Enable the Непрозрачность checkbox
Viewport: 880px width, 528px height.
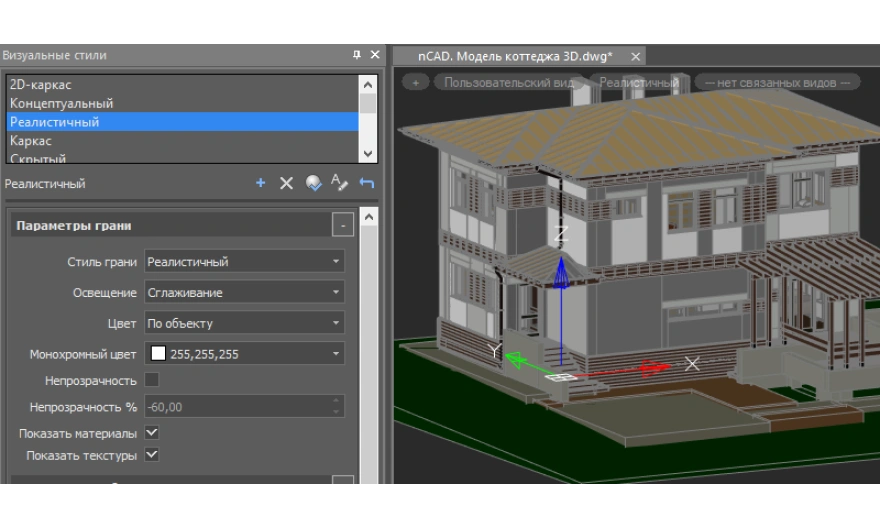click(152, 381)
